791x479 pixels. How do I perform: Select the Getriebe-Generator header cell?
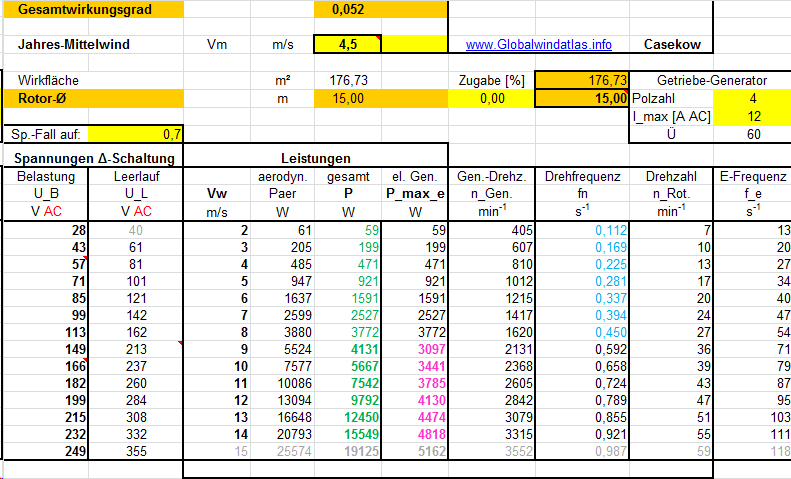(711, 80)
